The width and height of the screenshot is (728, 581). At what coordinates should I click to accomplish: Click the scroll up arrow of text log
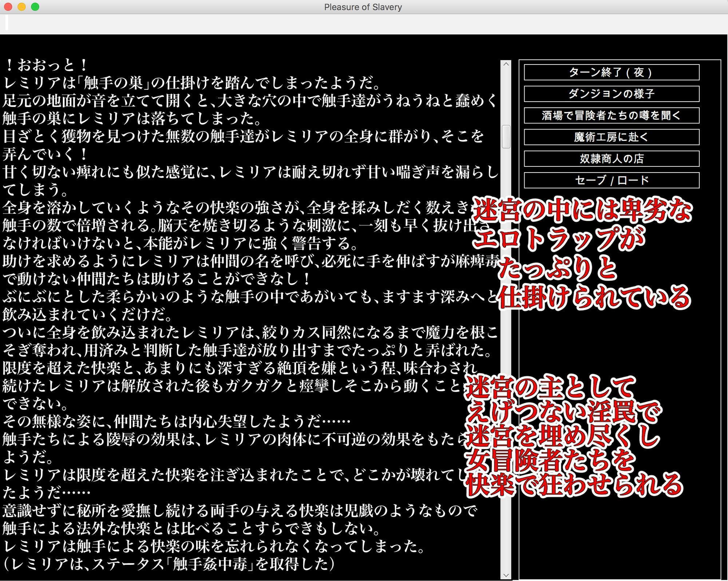pyautogui.click(x=506, y=64)
